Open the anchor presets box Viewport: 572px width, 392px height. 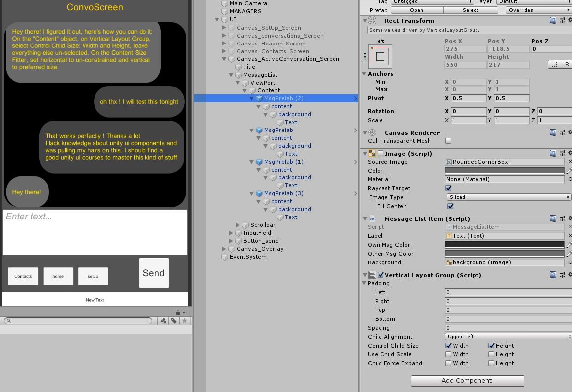(x=380, y=56)
